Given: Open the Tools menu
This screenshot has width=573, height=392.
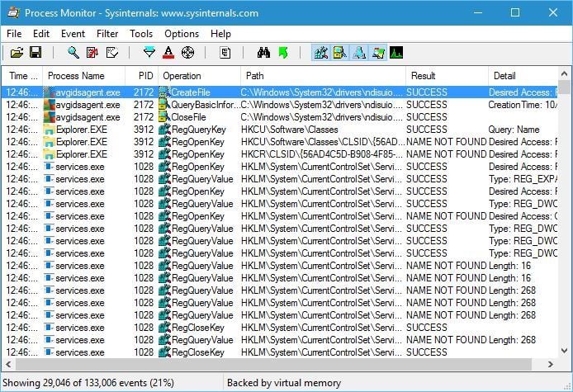Looking at the screenshot, I should coord(141,34).
